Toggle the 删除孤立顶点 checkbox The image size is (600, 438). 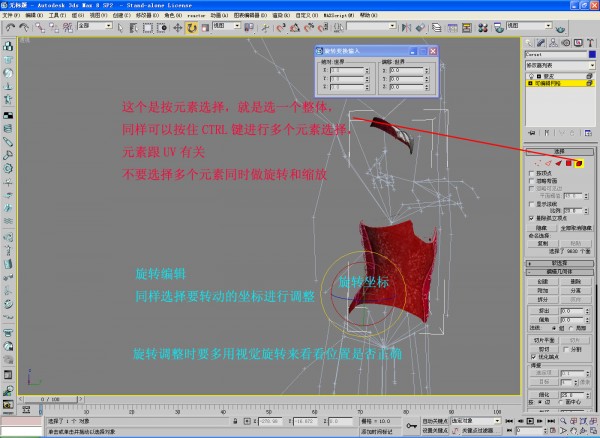click(530, 216)
